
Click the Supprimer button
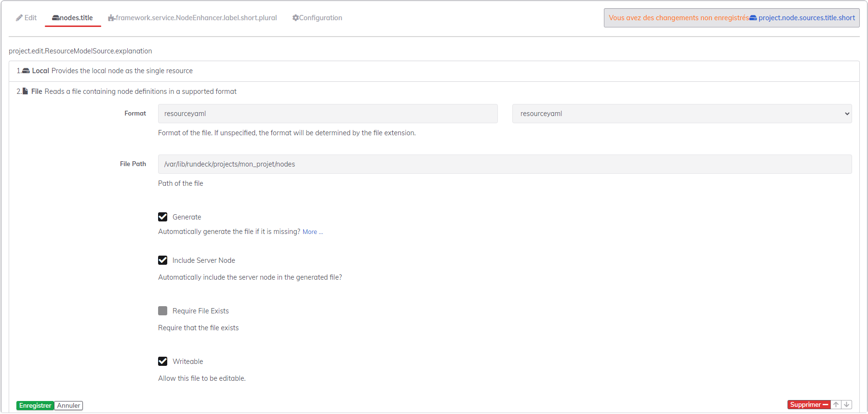(x=809, y=405)
